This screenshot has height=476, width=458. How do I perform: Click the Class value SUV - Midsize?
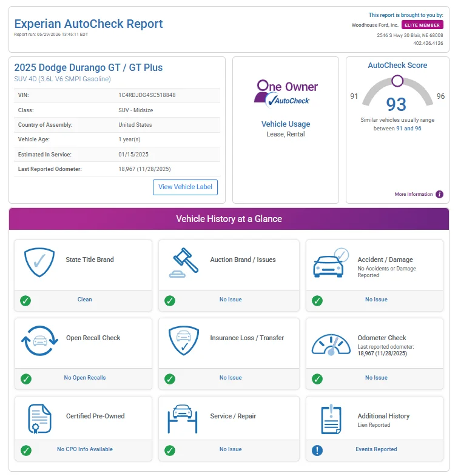(136, 110)
